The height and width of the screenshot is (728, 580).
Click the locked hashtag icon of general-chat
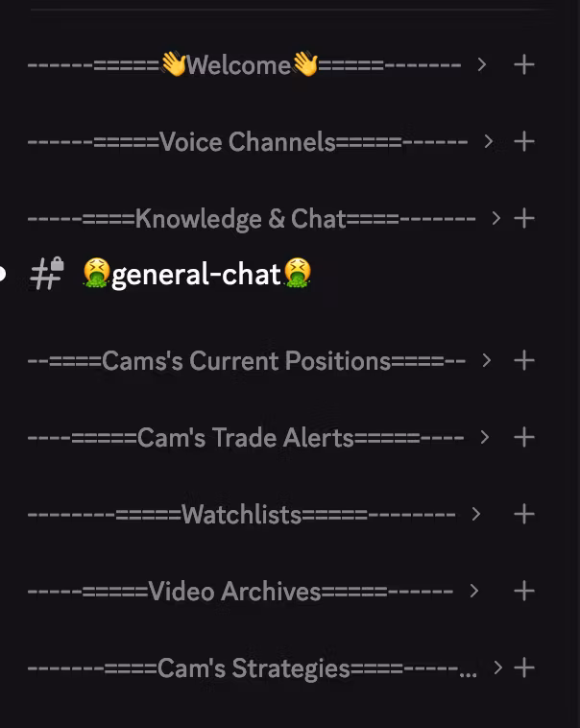tap(46, 274)
